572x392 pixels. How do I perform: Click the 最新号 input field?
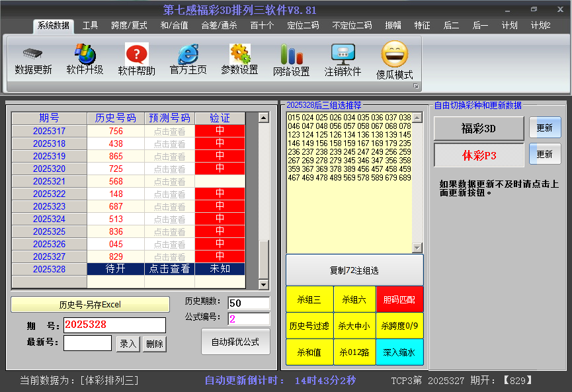tap(87, 343)
